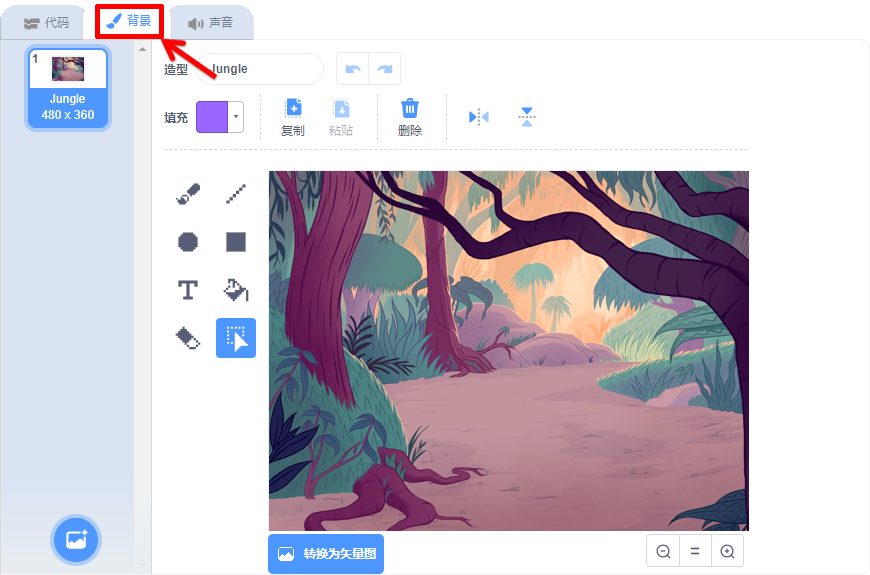Open the purple fill color swatch
Viewport: 870px width, 575px height.
(212, 117)
